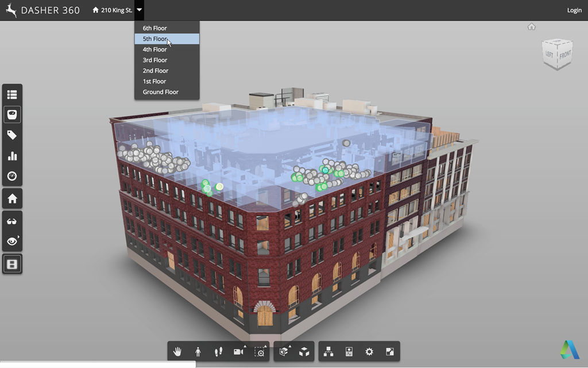
Task: Toggle the filmstrip timeline button
Action: (12, 264)
